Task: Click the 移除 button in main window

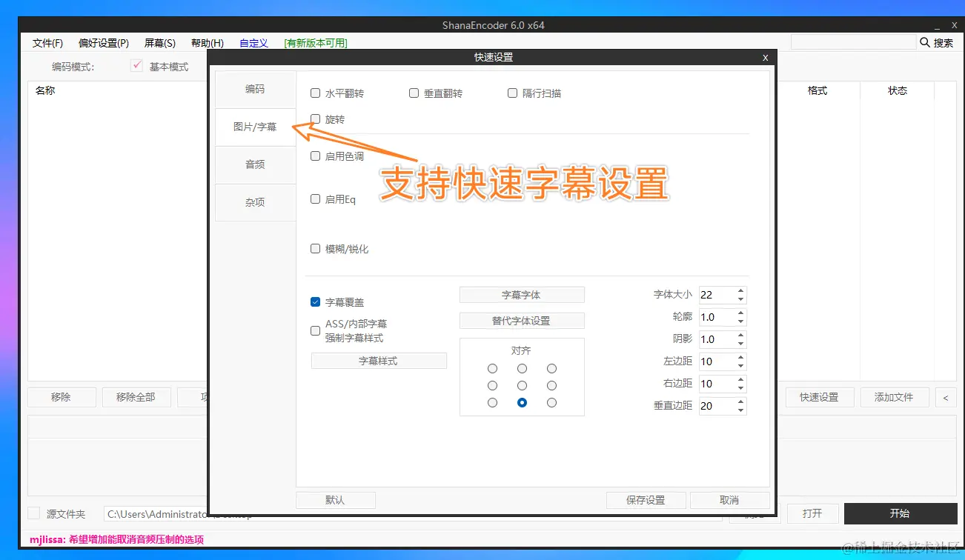Action: tap(62, 397)
